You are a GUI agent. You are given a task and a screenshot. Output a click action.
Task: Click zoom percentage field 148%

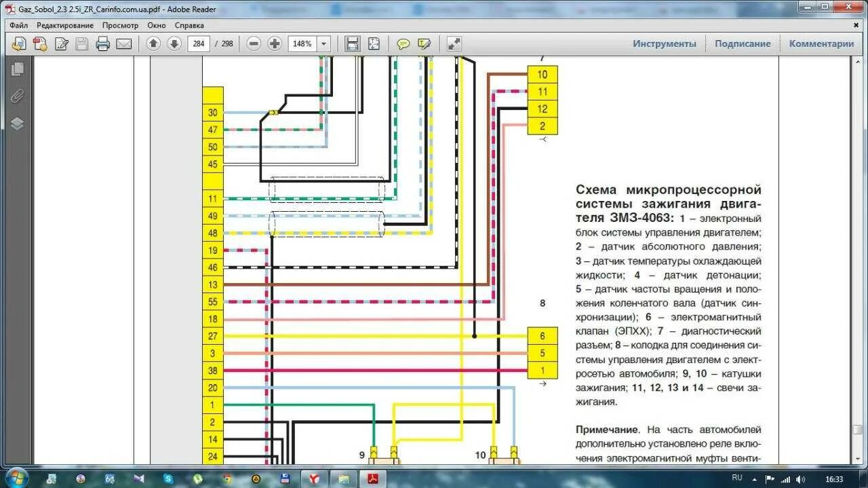click(301, 43)
